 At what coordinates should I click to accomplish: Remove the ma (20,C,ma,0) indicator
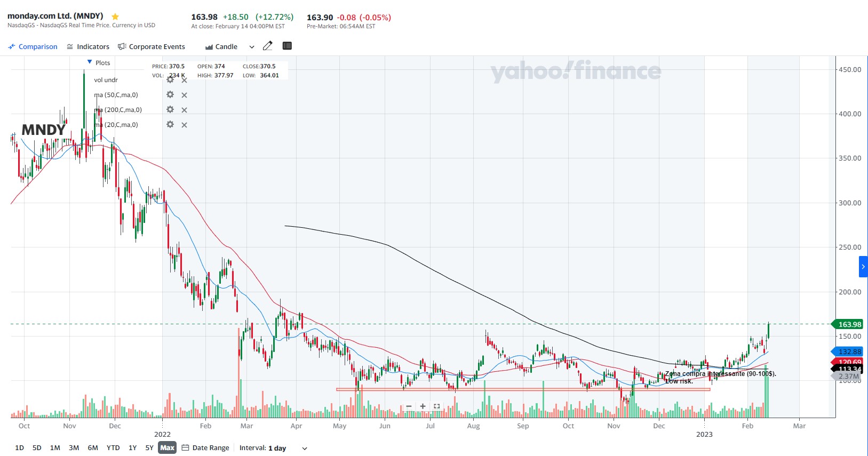click(184, 125)
